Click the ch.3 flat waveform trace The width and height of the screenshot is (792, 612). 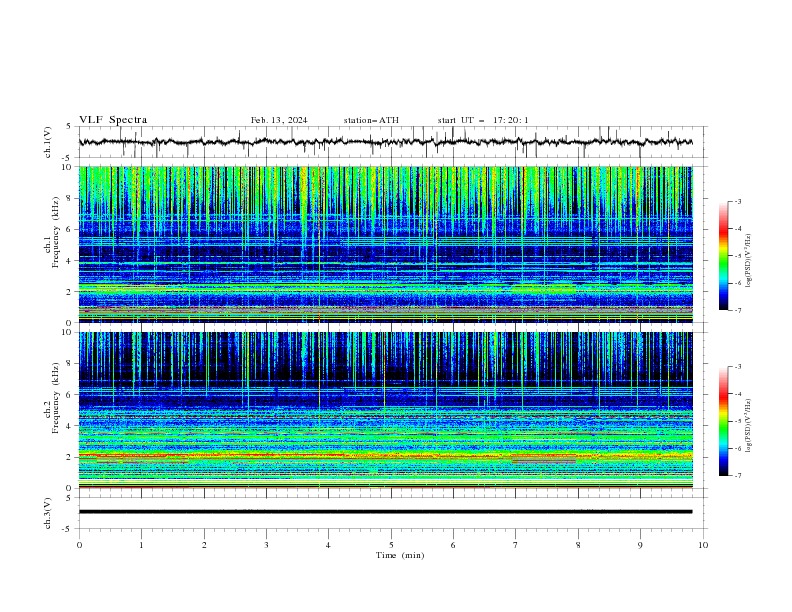[385, 512]
